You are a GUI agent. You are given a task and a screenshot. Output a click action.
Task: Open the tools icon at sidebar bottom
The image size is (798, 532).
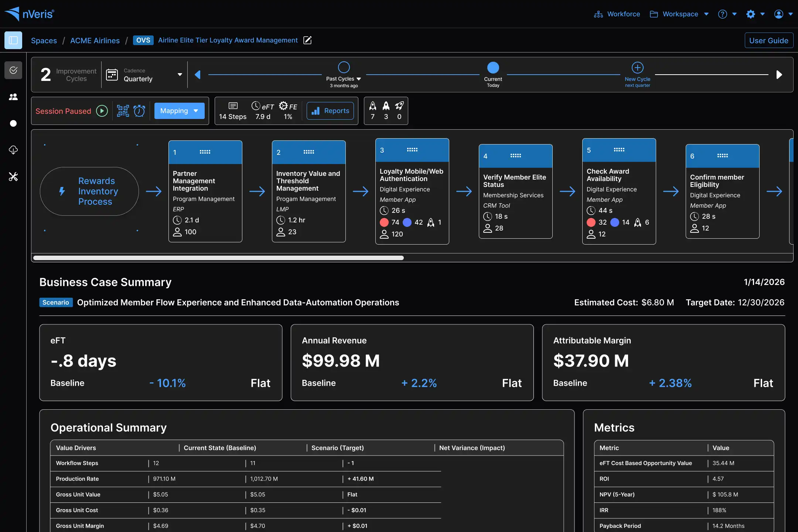(13, 177)
